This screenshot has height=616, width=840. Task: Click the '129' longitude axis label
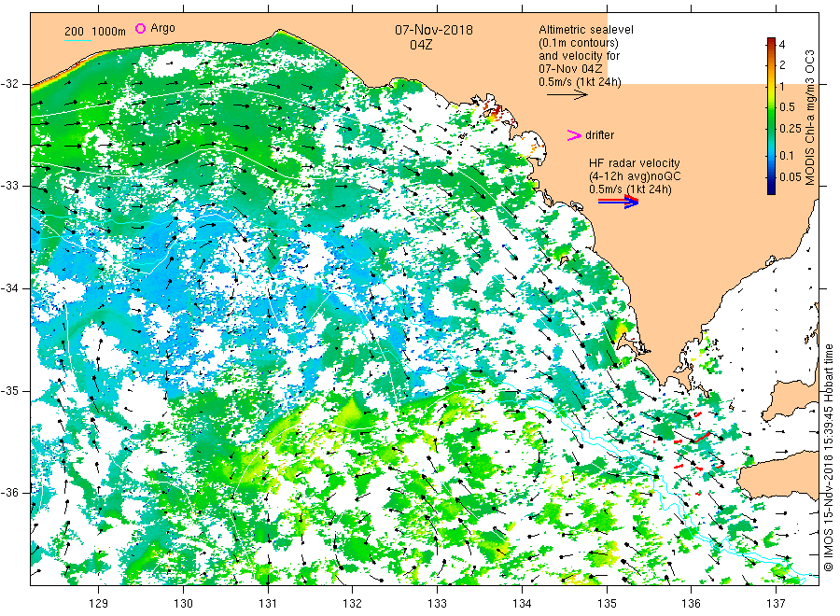tap(99, 604)
